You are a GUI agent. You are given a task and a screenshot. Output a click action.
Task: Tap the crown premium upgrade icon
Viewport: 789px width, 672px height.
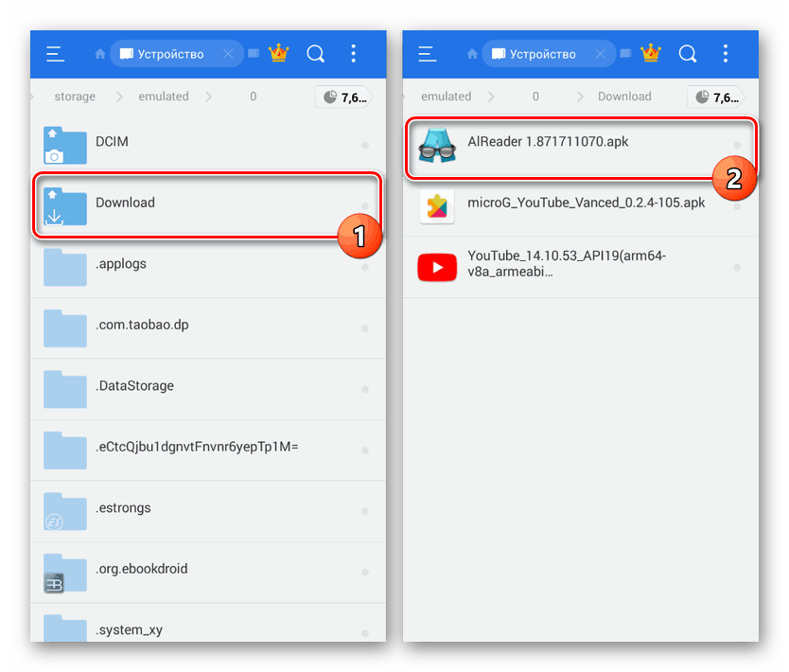tap(277, 54)
